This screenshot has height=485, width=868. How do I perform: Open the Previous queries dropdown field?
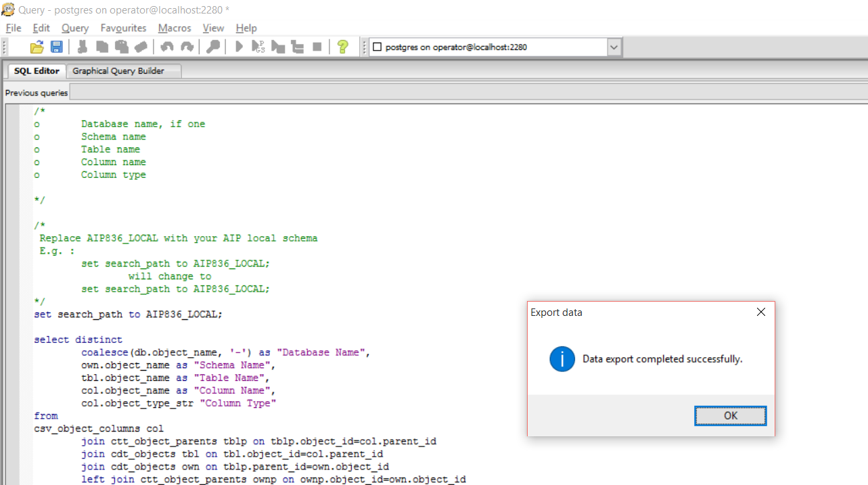point(467,93)
